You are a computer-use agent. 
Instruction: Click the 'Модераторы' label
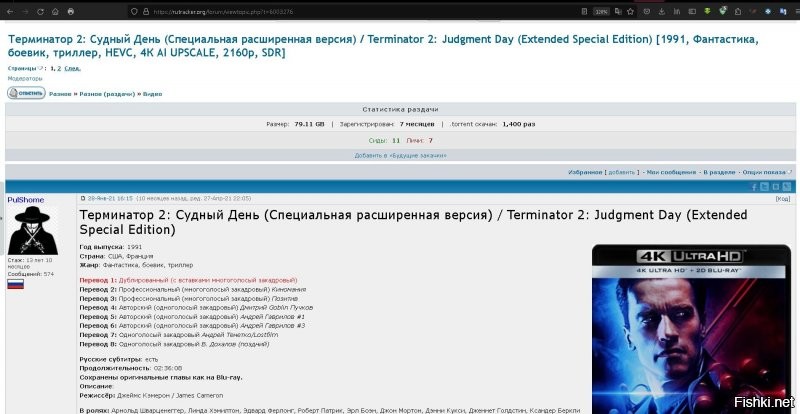tap(25, 79)
